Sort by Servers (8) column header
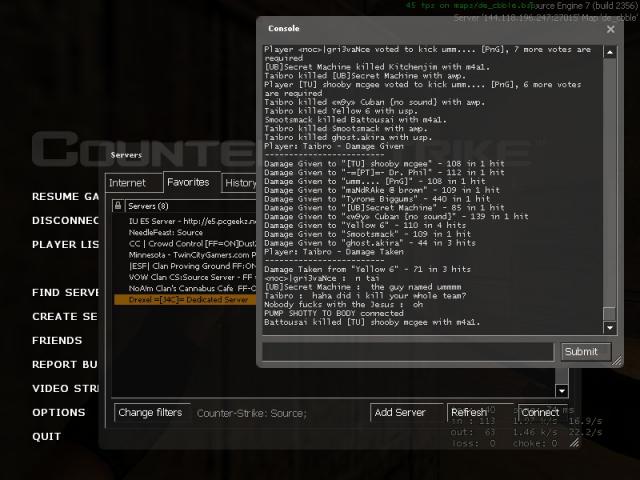This screenshot has width=640, height=480. [191, 206]
